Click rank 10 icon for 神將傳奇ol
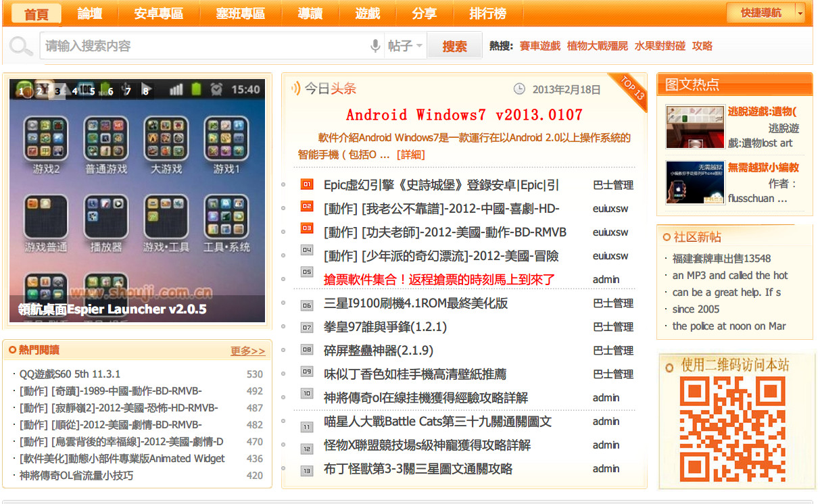Screen dimensions: 820x504 [307, 393]
